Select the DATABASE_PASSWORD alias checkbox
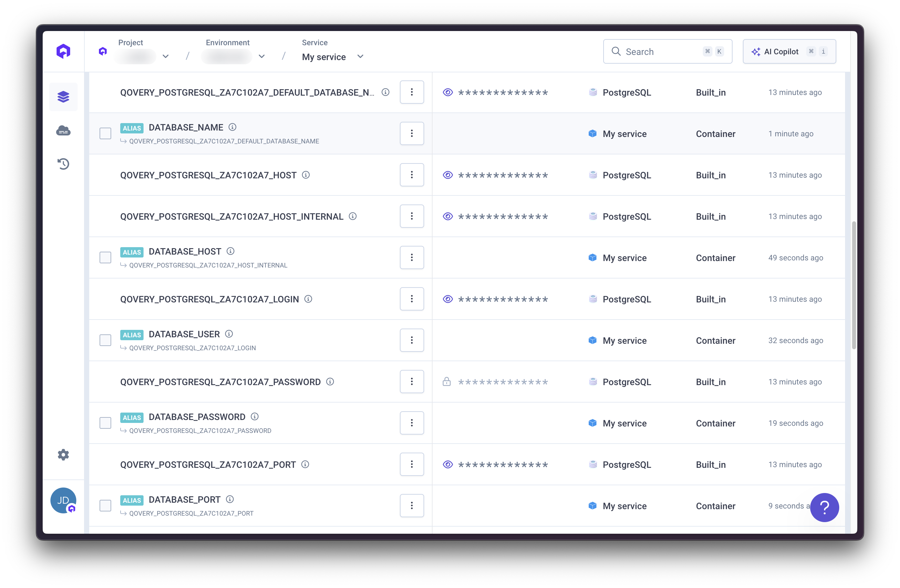900x588 pixels. point(105,423)
